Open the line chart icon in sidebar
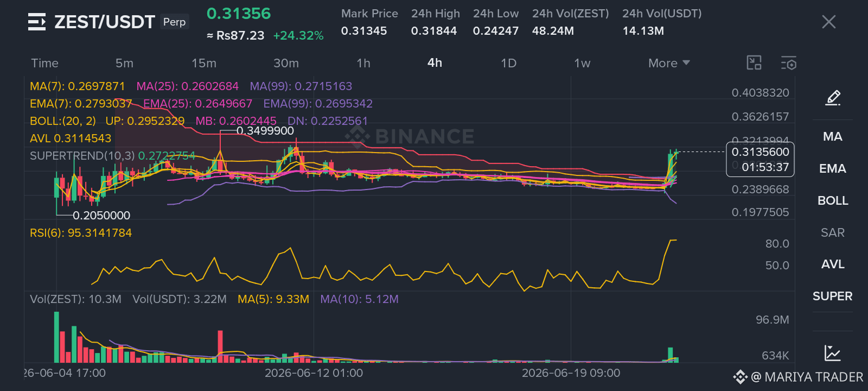Viewport: 868px width, 391px height. click(x=833, y=353)
